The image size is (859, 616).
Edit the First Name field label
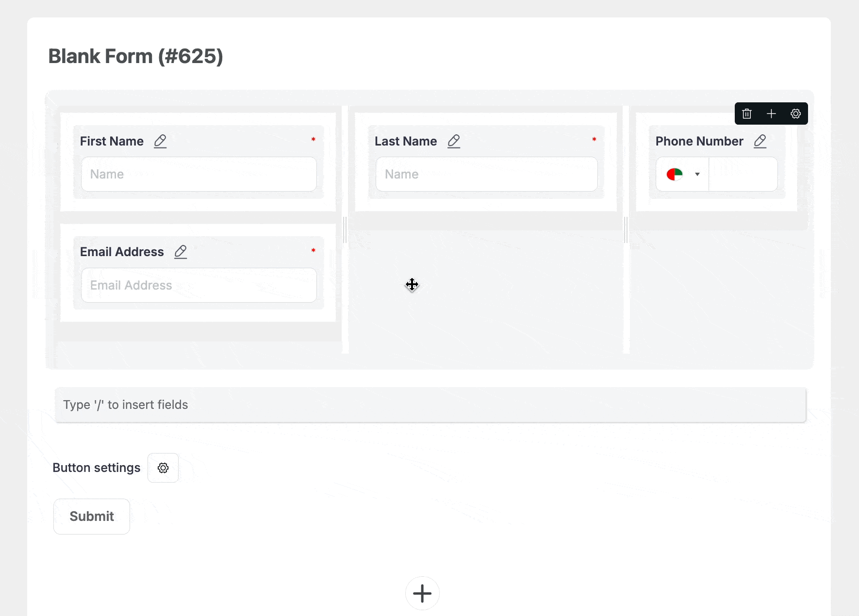pos(160,141)
